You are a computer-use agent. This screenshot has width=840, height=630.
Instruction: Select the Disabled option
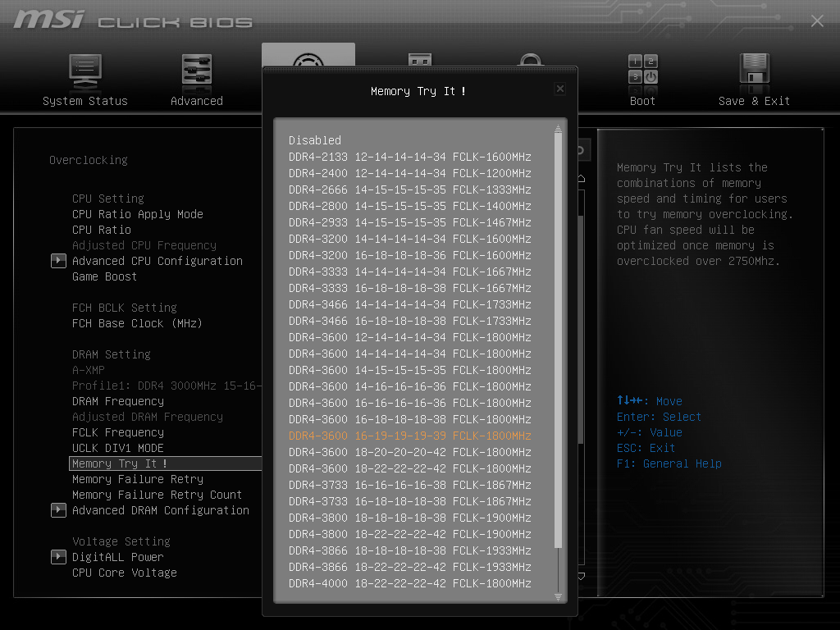pyautogui.click(x=314, y=140)
